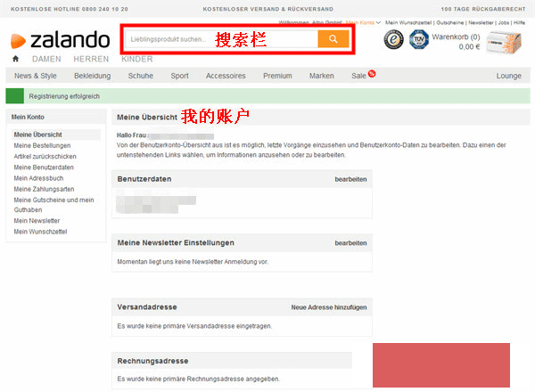Click bearbeiten for Benutzerdaten
Viewport: 535px width, 392px height.
pos(350,179)
